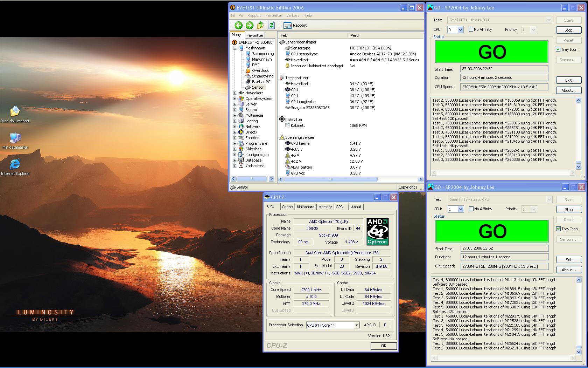
Task: Click the Nettverk network icon in tree
Action: pyautogui.click(x=241, y=127)
